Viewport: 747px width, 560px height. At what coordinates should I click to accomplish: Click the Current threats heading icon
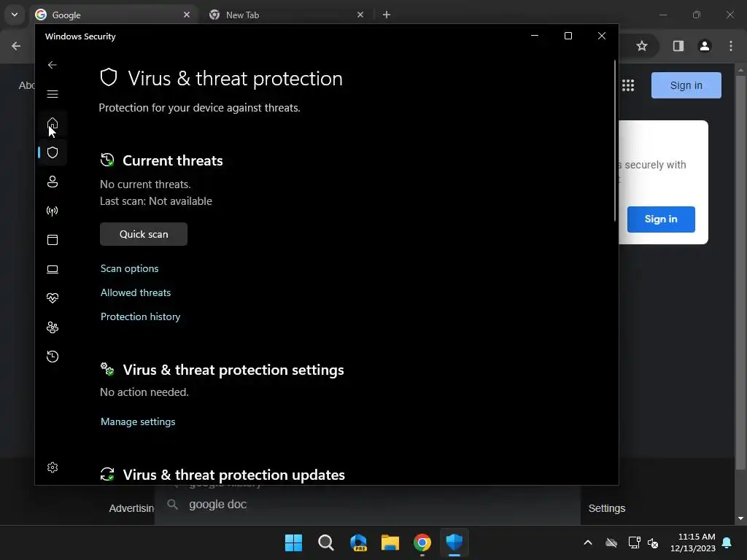point(107,160)
